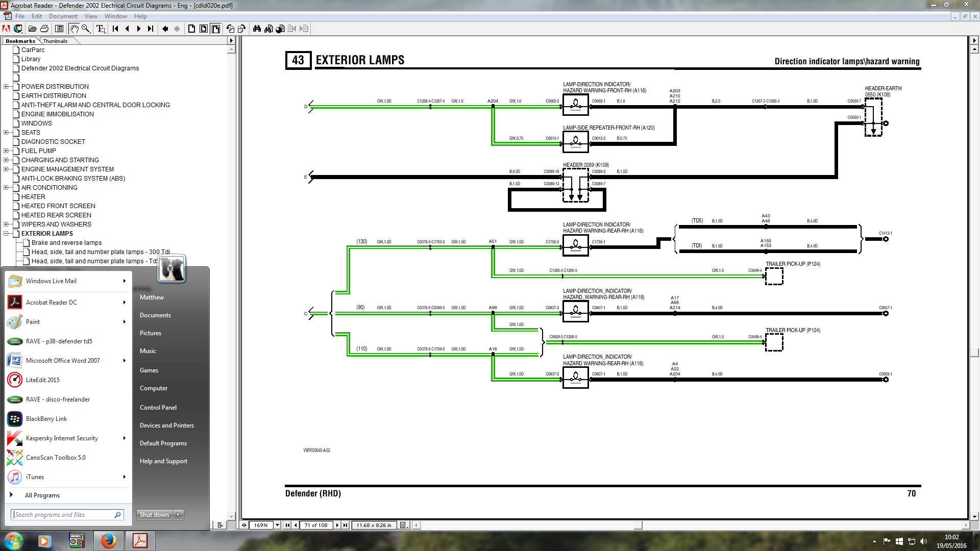Screen dimensions: 980x551
Task: Collapse the EXTERIOR LAMPS bookmark
Action: pos(6,234)
